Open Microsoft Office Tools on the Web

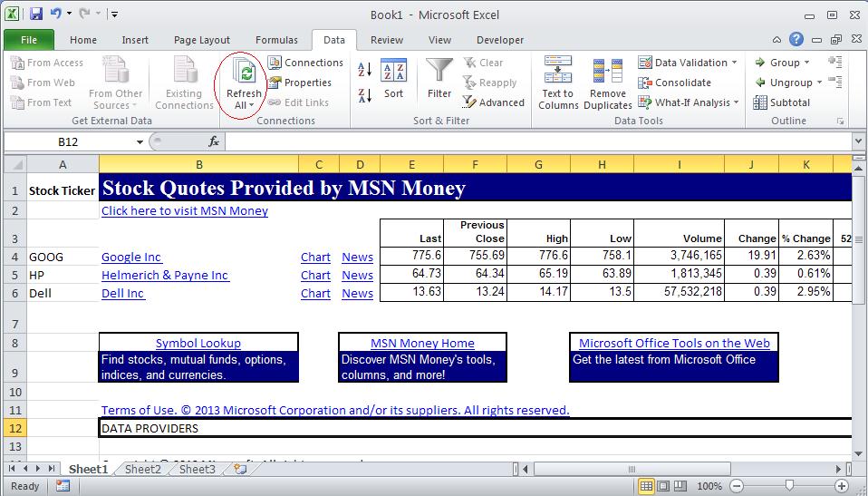click(674, 343)
